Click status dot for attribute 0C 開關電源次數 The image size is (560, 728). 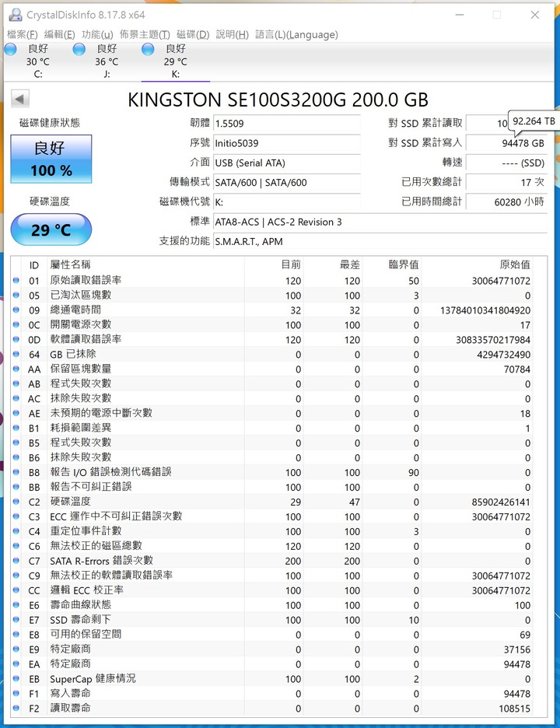click(x=16, y=324)
